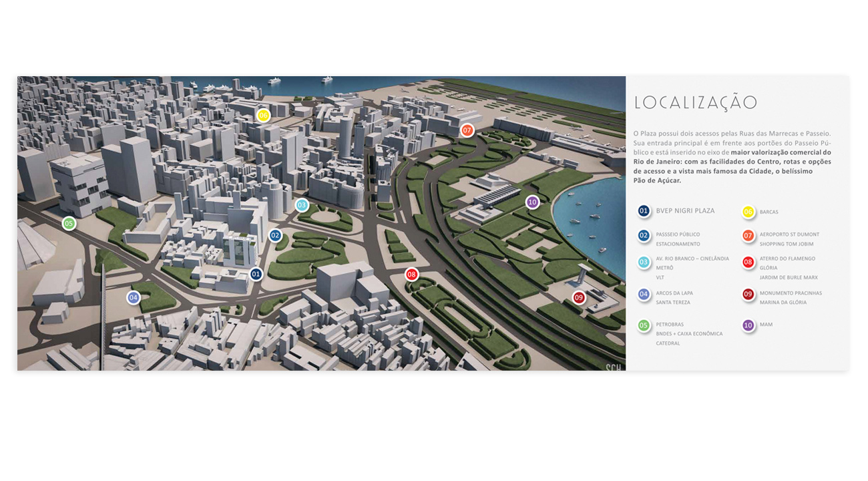Click purple legend badge 10 beside MAM

(748, 325)
